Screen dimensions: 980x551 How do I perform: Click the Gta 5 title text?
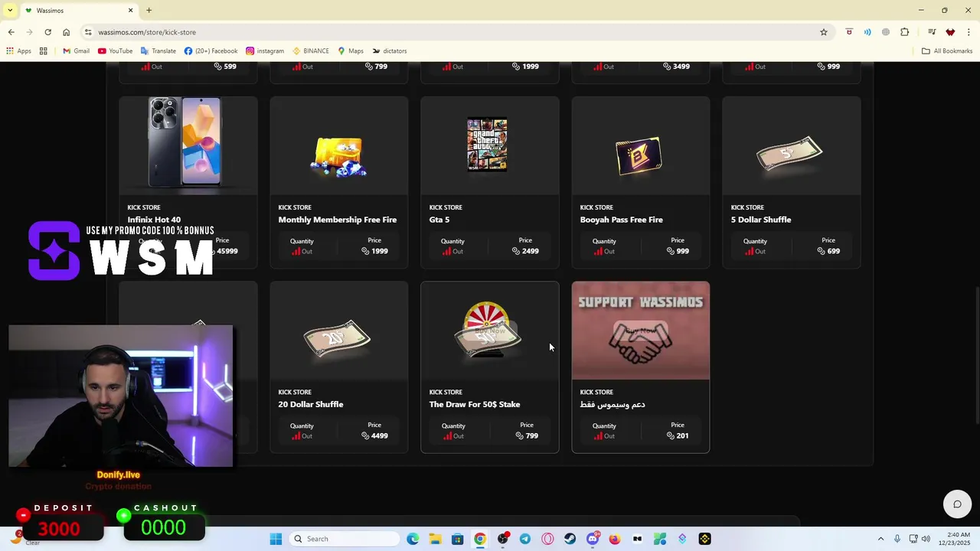coord(439,220)
